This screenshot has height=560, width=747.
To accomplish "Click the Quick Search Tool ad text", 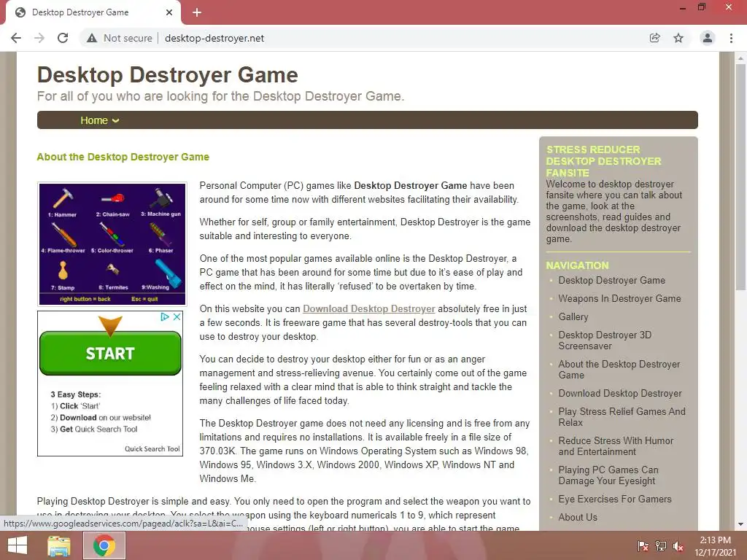I will pyautogui.click(x=152, y=448).
